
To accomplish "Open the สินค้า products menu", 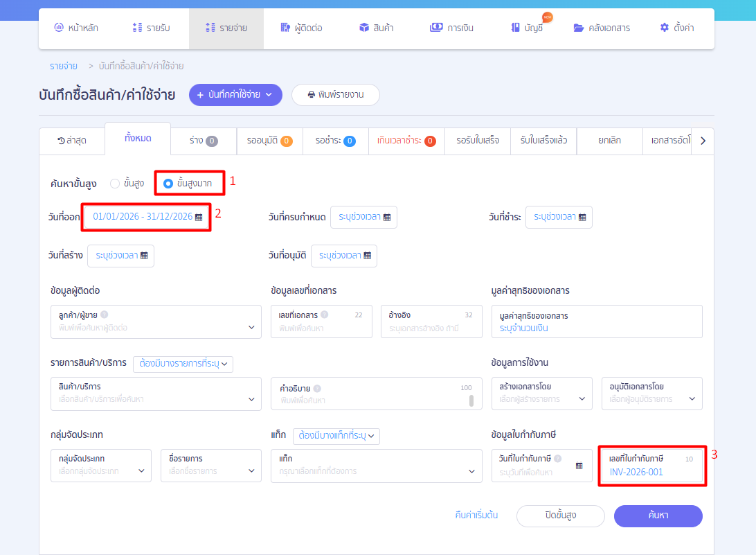I will 377,28.
